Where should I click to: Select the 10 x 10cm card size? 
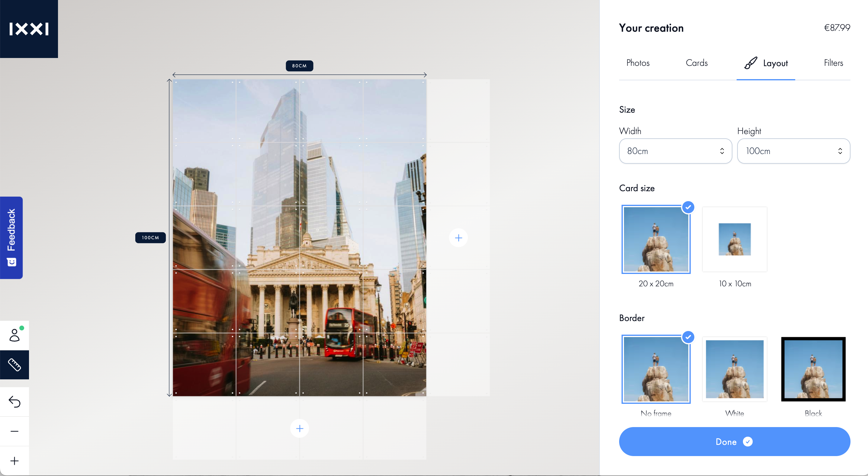click(735, 239)
